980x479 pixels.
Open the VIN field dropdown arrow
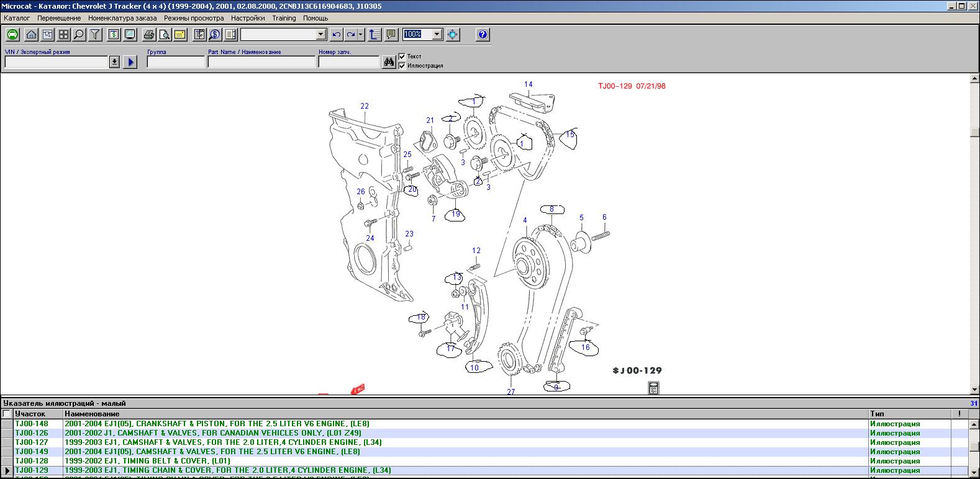click(x=114, y=62)
